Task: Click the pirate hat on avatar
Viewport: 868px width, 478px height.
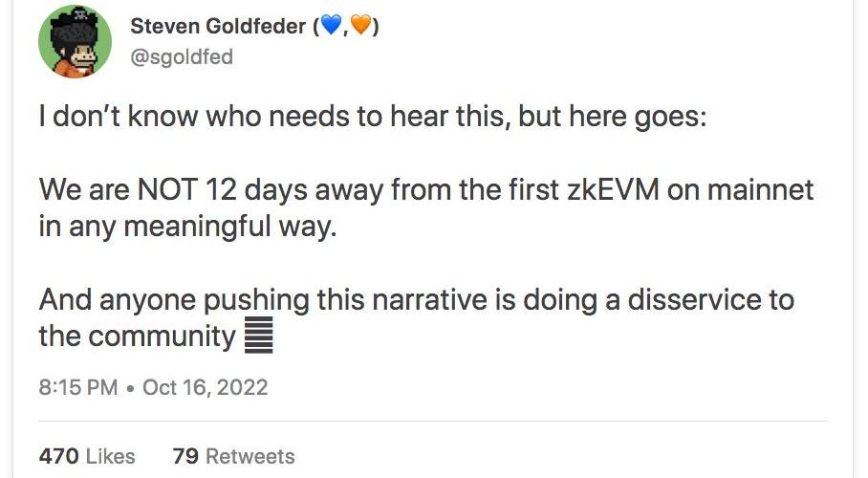Action: click(x=80, y=15)
